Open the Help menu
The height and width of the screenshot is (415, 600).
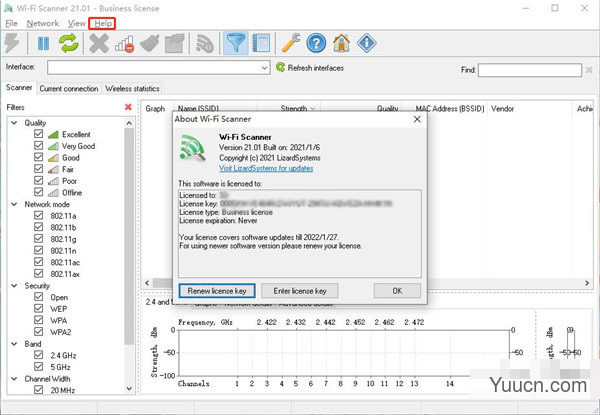tap(103, 24)
